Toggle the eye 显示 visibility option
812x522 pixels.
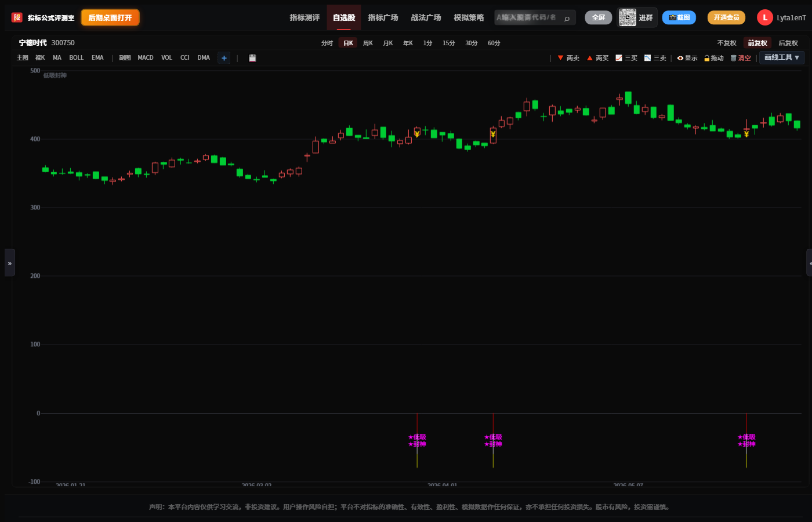pyautogui.click(x=680, y=58)
